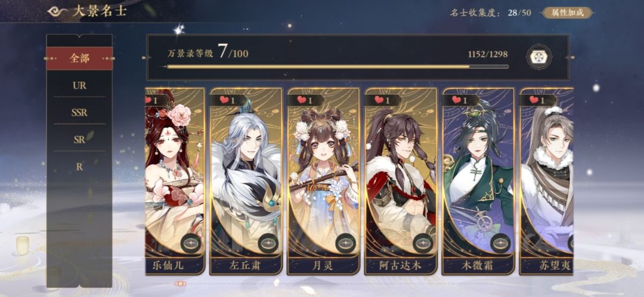Open the 阿古达木 character card

tap(401, 181)
